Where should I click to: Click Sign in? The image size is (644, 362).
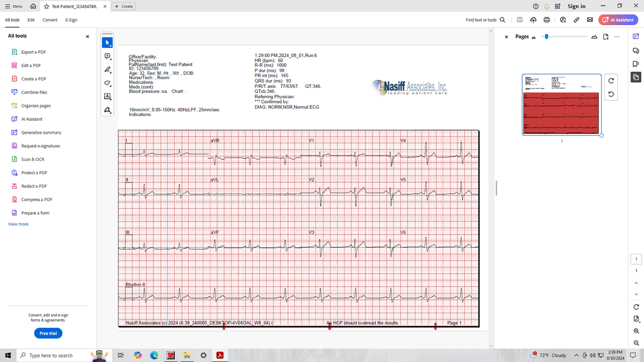[576, 6]
